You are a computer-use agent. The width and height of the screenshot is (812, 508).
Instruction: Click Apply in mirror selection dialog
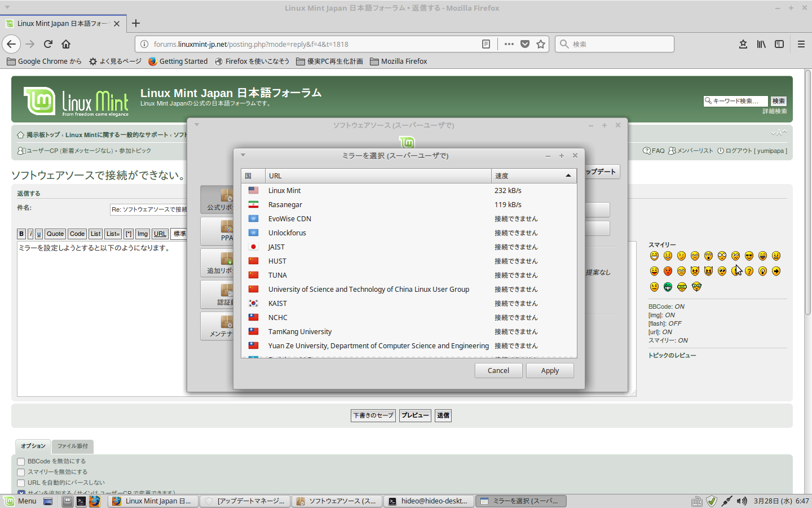coord(550,370)
